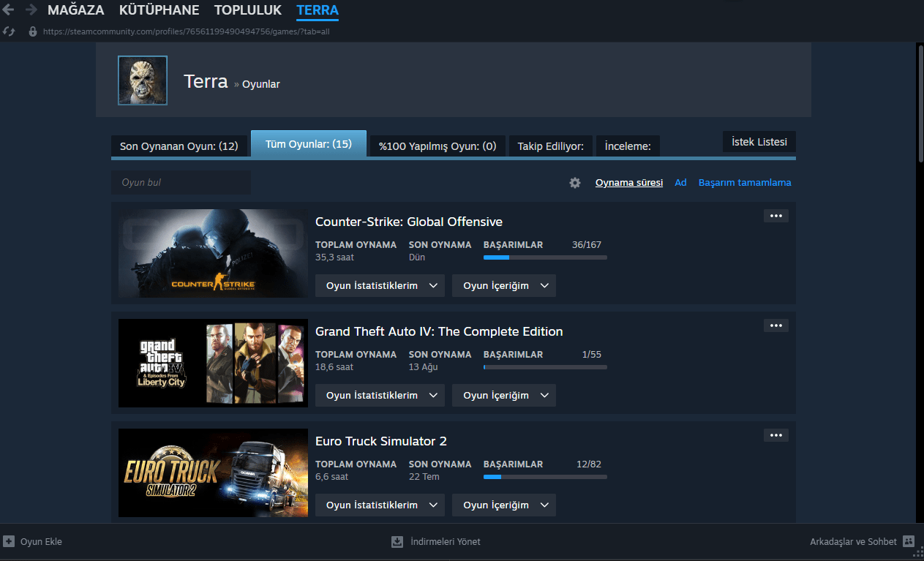
Task: Click Euro Truck achievements progress bar
Action: (545, 477)
